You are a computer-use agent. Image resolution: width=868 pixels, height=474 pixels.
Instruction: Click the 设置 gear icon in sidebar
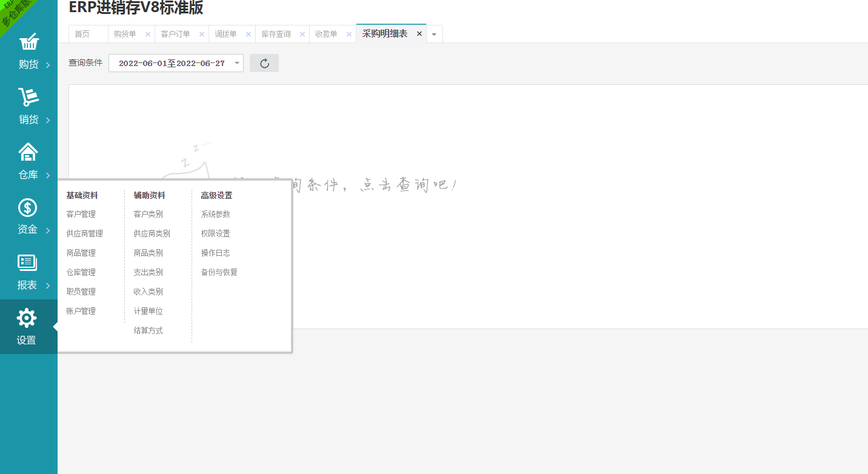click(x=27, y=318)
